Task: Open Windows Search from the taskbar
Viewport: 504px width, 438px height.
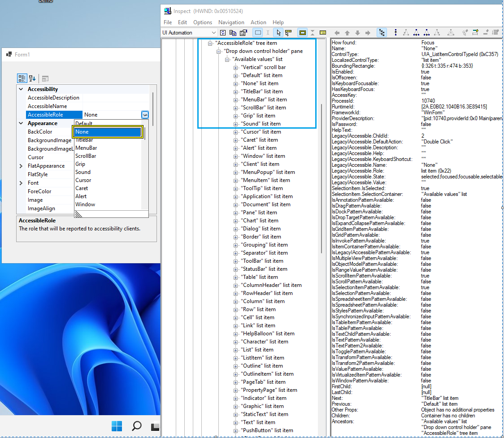Action: (x=137, y=426)
